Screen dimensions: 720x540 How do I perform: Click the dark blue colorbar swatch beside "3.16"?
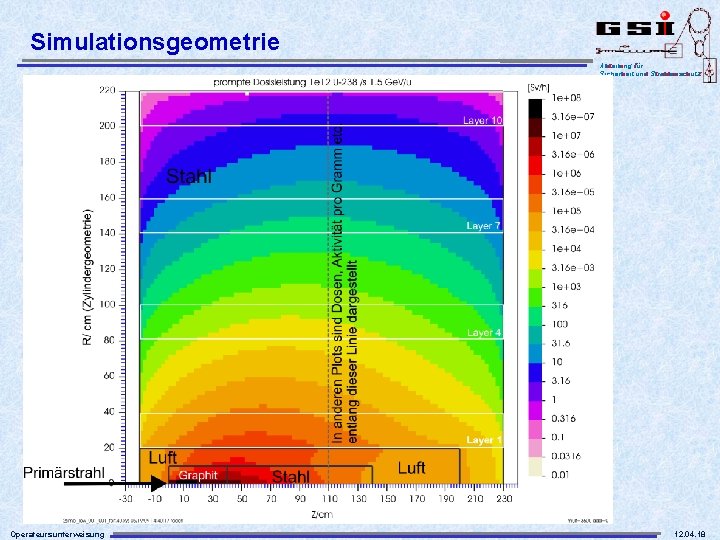535,372
